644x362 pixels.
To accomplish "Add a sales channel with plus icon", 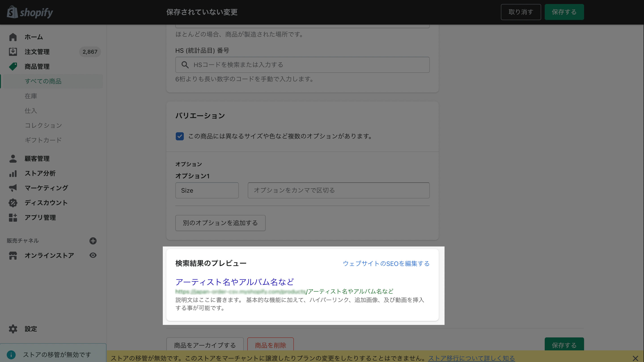I will click(93, 241).
